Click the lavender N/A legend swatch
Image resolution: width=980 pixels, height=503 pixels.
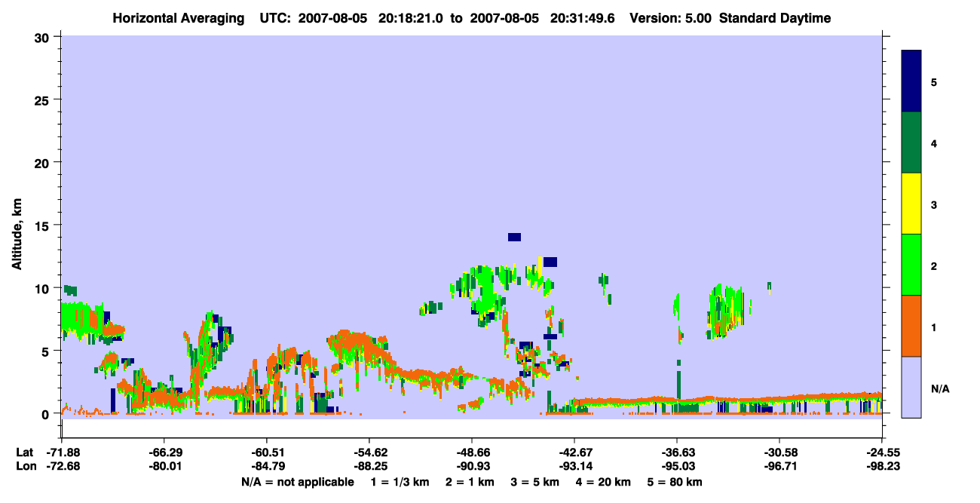(x=911, y=387)
